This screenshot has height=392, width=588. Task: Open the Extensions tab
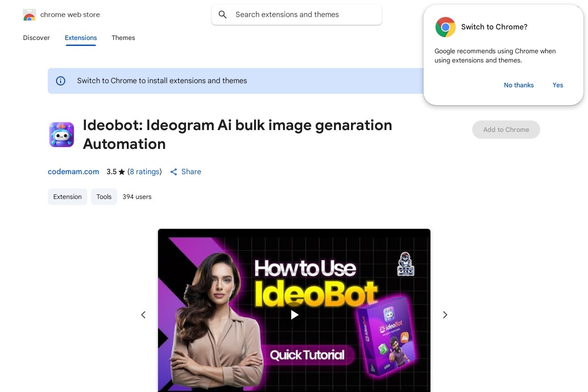81,38
